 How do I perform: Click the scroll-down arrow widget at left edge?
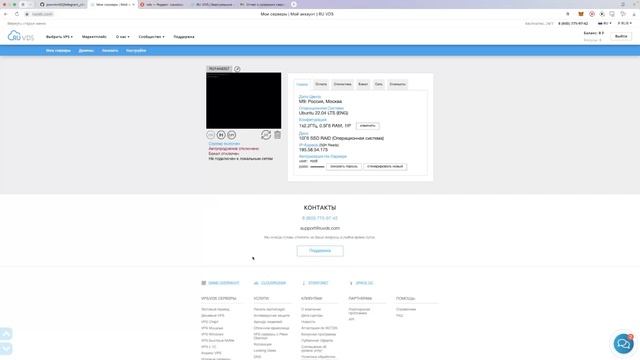tap(6, 348)
